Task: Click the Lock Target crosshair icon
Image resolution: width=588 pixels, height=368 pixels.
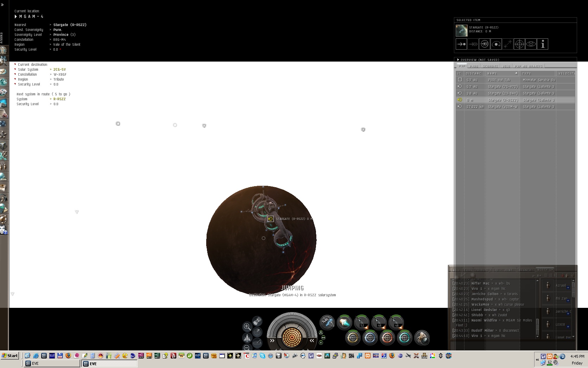Action: click(519, 44)
